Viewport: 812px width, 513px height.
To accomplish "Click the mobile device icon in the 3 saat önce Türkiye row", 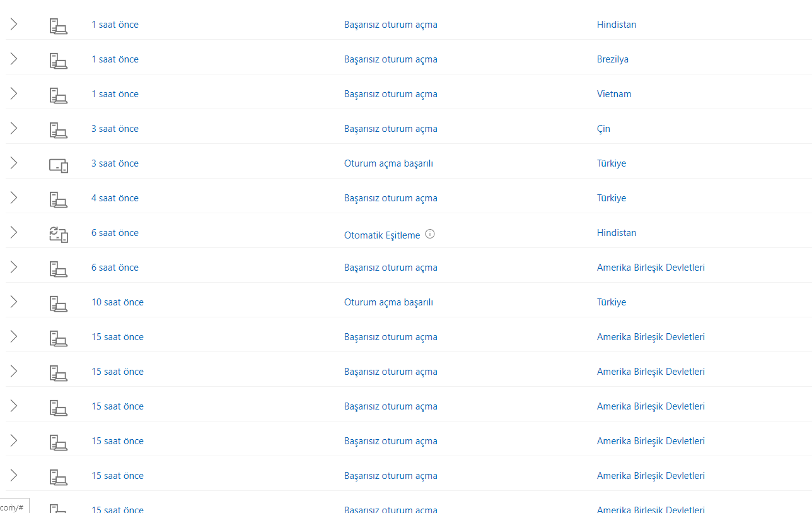I will (x=59, y=165).
